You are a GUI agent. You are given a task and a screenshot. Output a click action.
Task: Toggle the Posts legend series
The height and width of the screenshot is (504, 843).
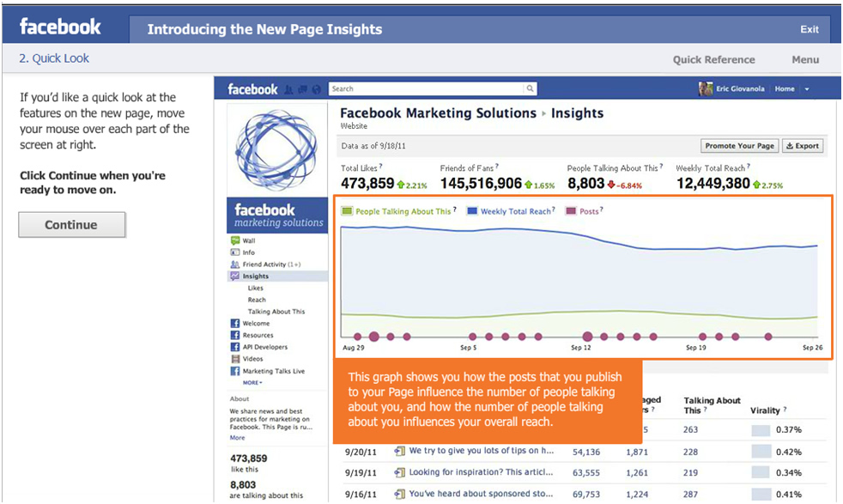tap(584, 211)
